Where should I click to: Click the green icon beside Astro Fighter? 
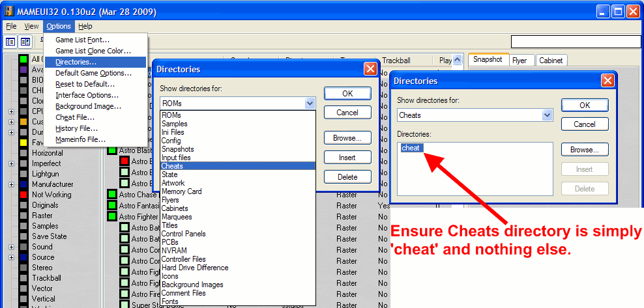111,217
